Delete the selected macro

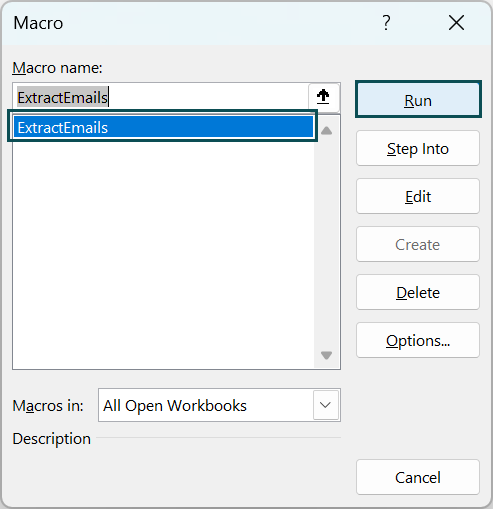(418, 292)
